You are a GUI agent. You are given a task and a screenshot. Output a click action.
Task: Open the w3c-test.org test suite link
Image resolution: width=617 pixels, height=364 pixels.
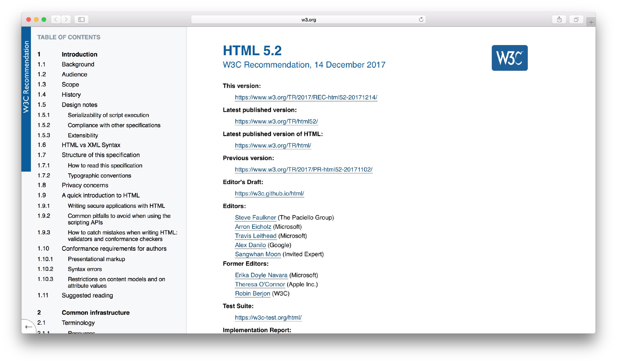click(268, 318)
